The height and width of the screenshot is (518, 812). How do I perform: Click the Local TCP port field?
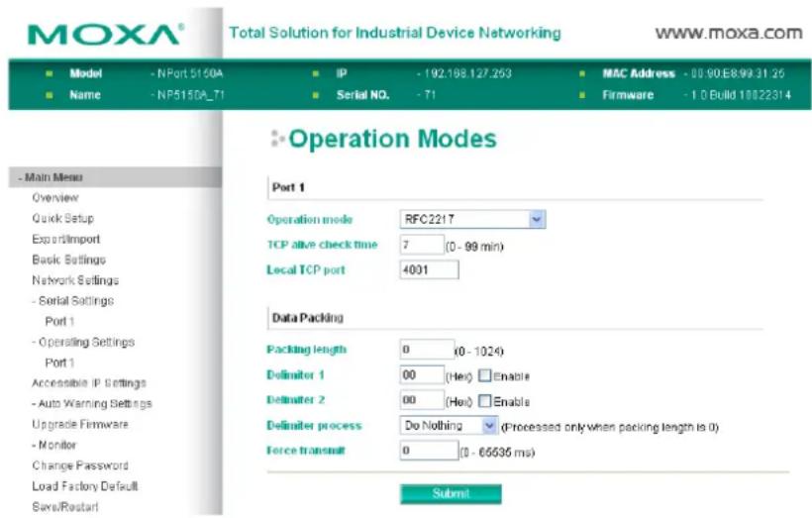tap(429, 269)
